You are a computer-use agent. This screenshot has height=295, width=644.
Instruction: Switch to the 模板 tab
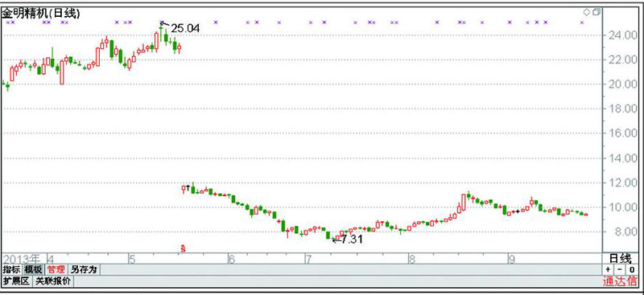(x=32, y=269)
